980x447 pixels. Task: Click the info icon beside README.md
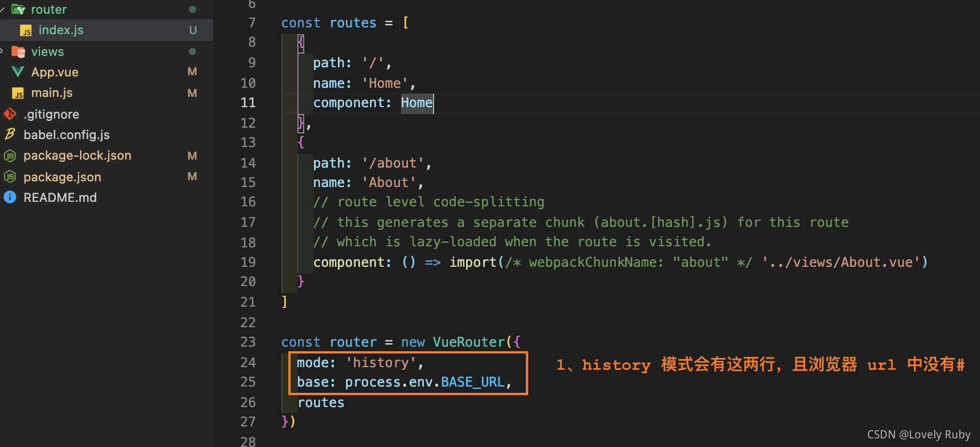click(x=10, y=197)
